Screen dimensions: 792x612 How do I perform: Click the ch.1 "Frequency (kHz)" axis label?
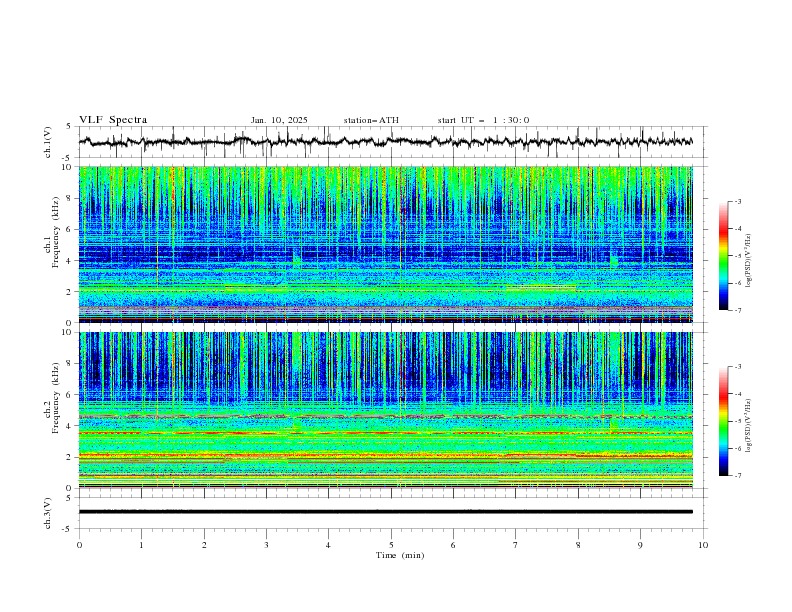click(56, 232)
